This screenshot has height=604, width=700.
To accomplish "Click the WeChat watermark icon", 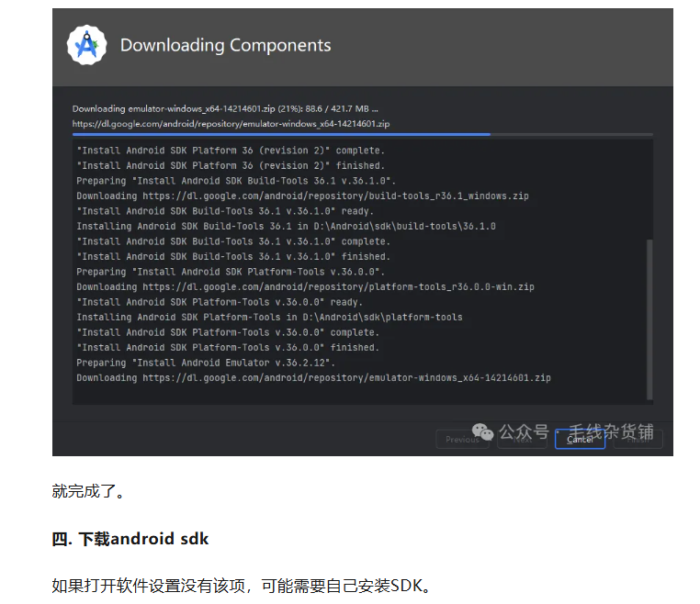I will pos(482,431).
